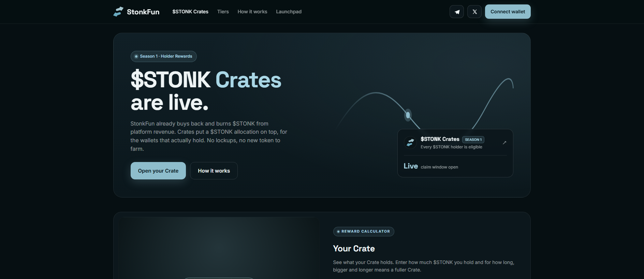Click the StonkFun icon inside the Crates card

410,143
